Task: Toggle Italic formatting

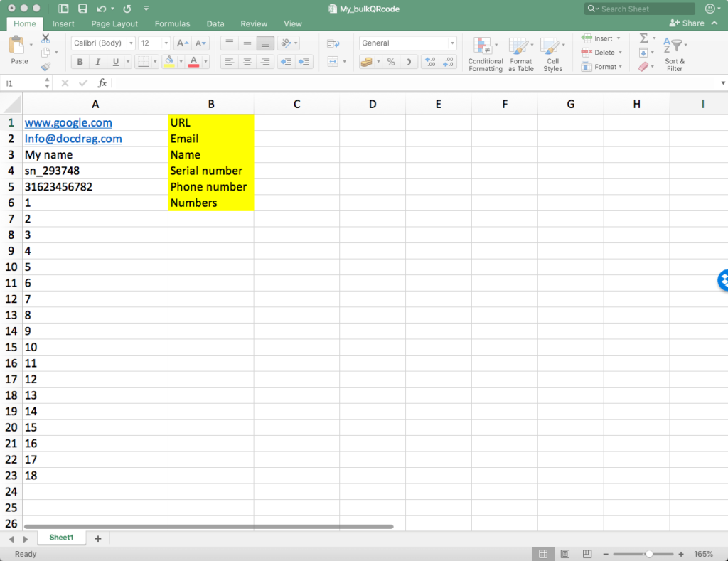Action: click(98, 62)
